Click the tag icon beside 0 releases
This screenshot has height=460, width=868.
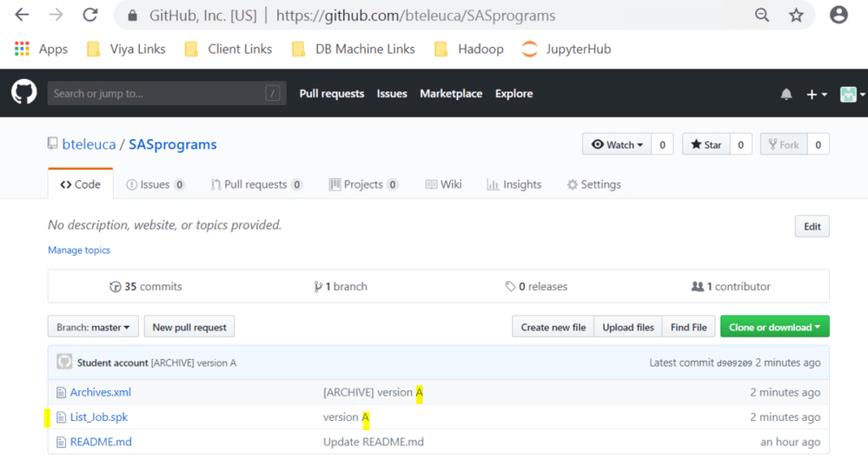coord(510,287)
